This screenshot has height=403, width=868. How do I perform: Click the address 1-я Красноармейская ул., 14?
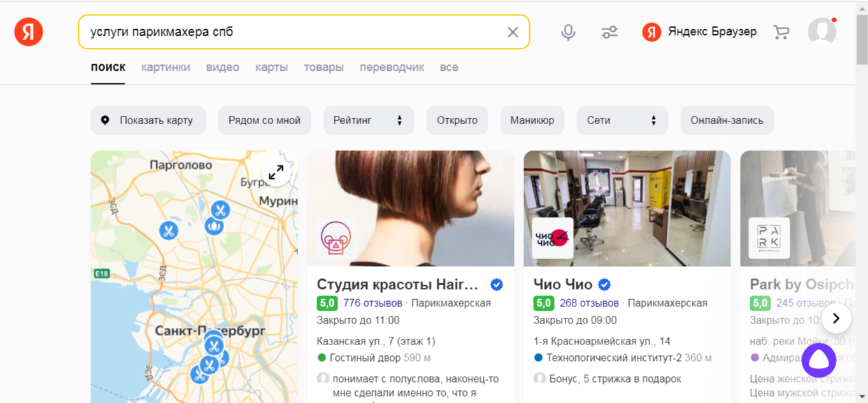click(602, 341)
